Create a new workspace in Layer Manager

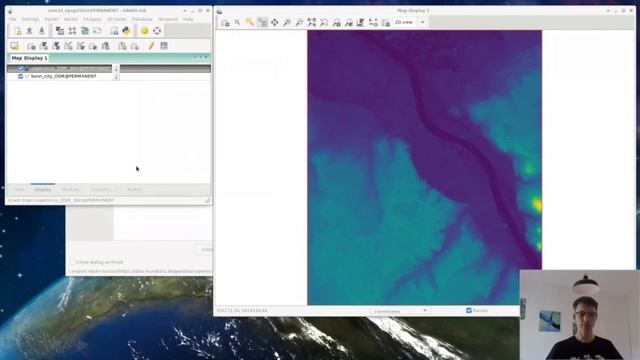tap(18, 31)
